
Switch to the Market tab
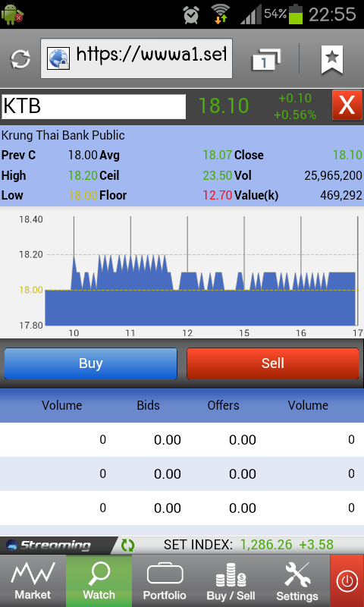33,580
